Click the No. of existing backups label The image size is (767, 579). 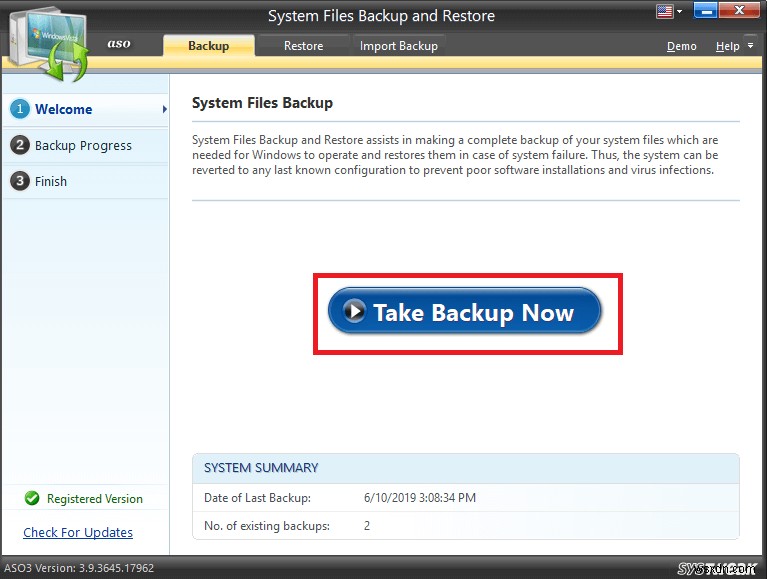267,526
